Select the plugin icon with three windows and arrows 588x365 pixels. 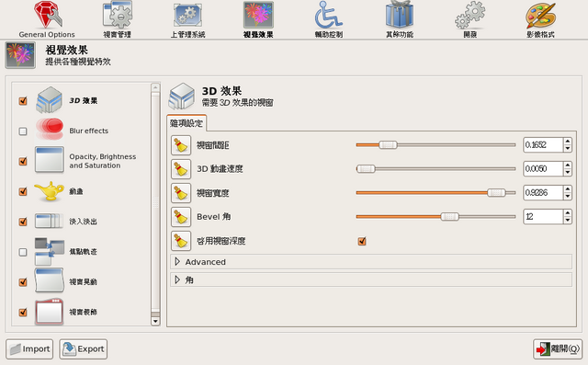[49, 251]
